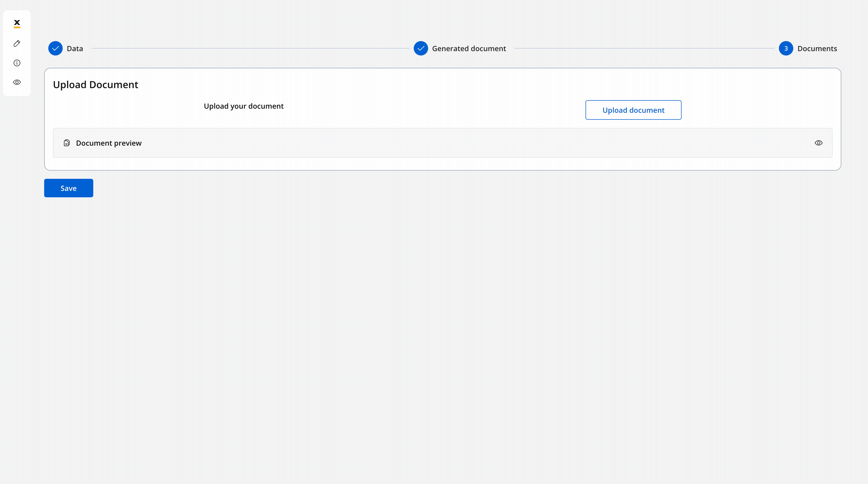Screen dimensions: 868x484
Task: Select step 3 Documents circle
Action: (786, 48)
